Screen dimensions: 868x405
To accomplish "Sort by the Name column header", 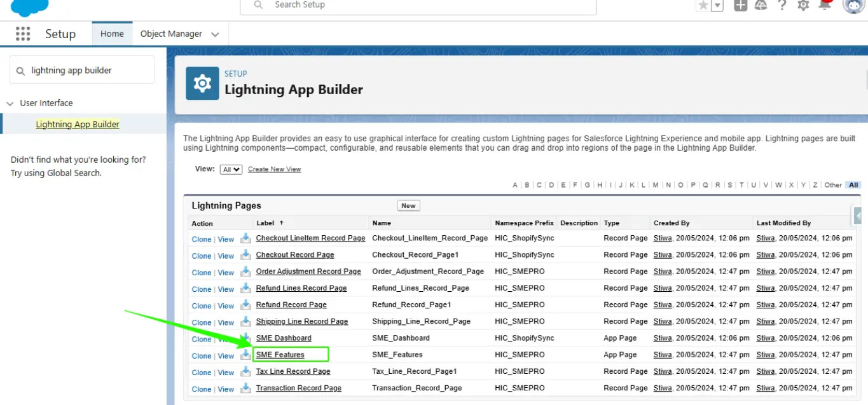I will click(382, 223).
